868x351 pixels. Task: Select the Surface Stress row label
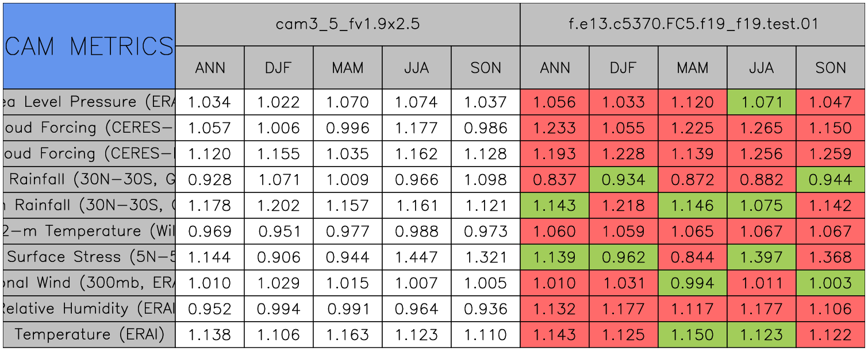point(89,257)
